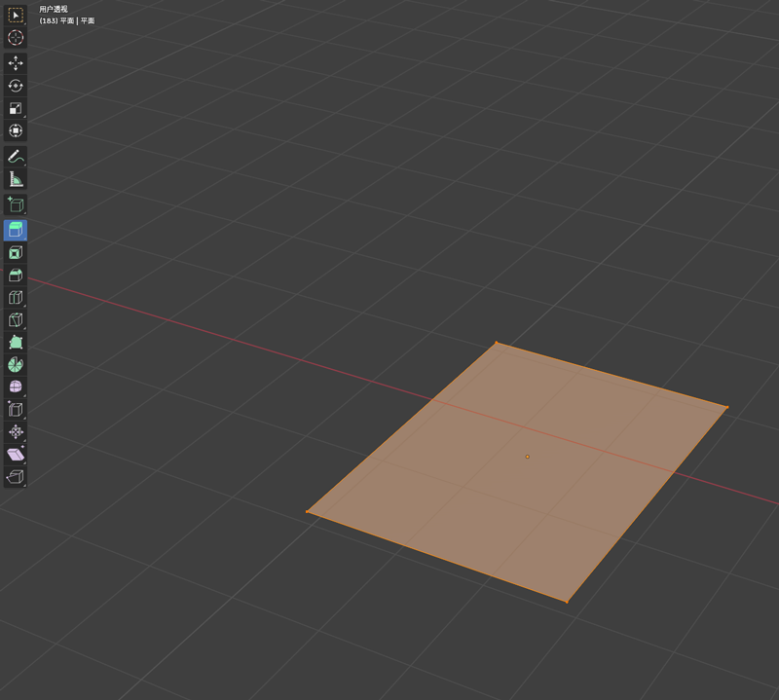Switch to the Poly Build tool

(x=16, y=342)
